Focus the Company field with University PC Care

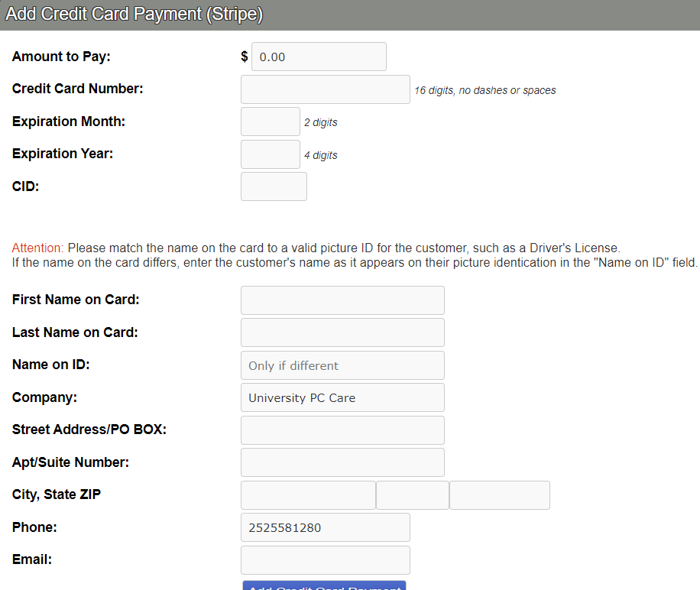[x=342, y=397]
